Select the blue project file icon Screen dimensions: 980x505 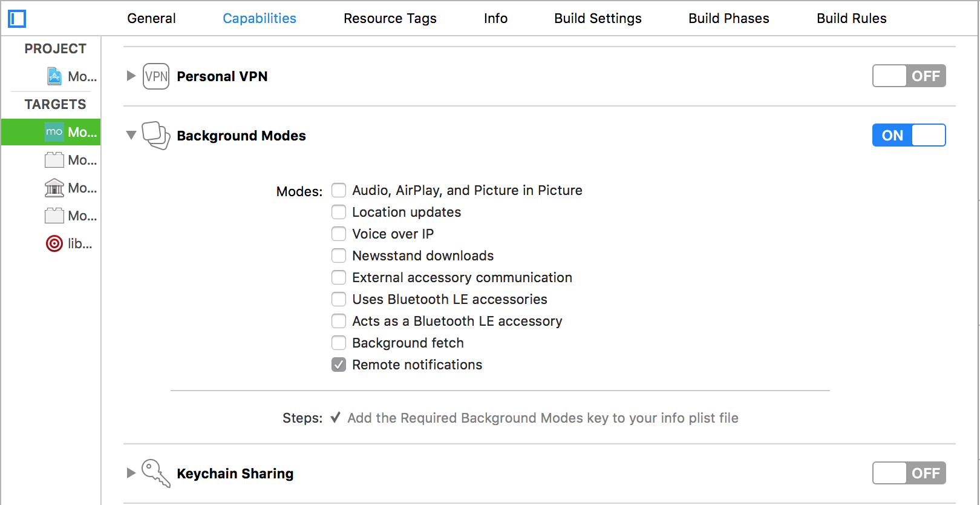54,76
